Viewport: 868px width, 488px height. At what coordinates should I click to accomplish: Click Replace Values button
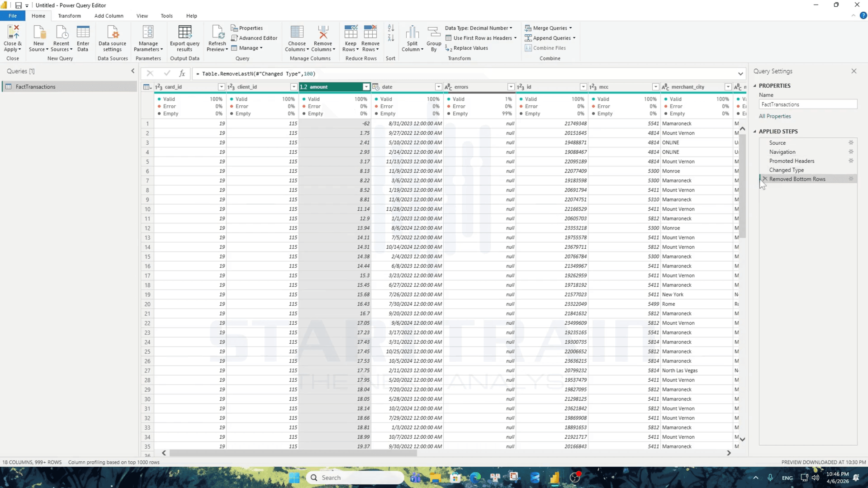point(466,48)
